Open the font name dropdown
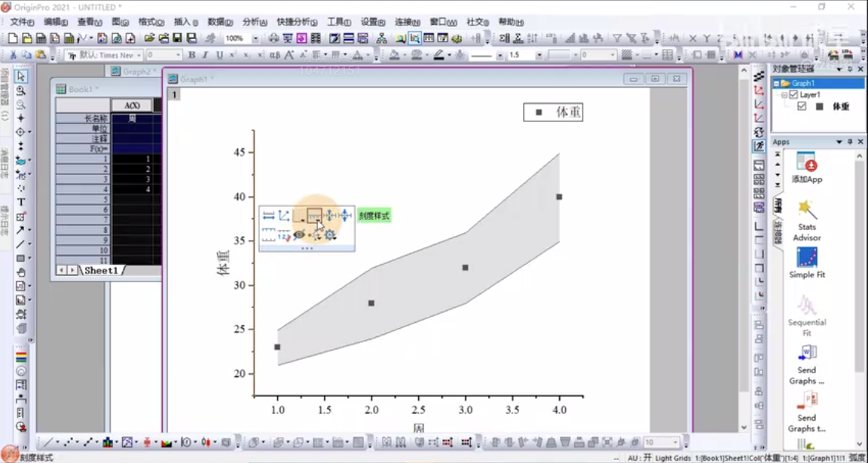This screenshot has width=868, height=463. pyautogui.click(x=139, y=55)
